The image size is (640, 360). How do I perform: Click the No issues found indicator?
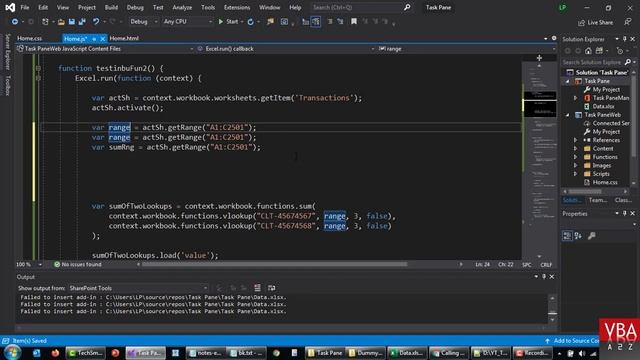pyautogui.click(x=78, y=264)
